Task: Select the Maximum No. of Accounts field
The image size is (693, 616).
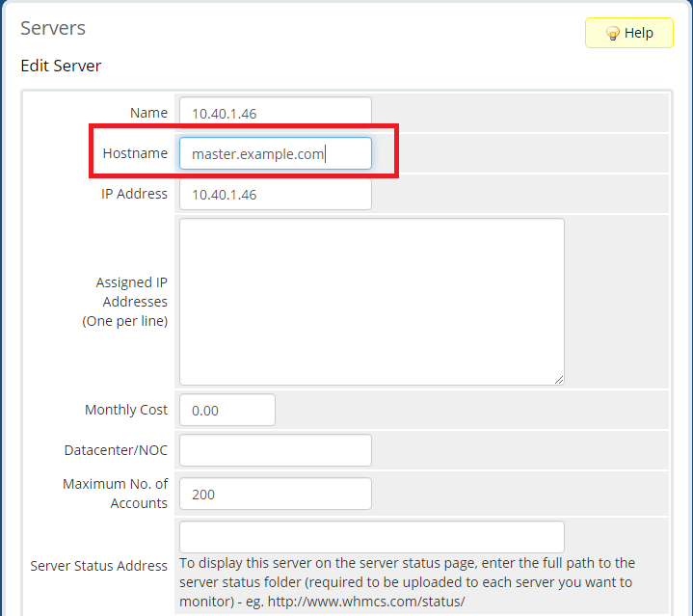Action: (275, 494)
